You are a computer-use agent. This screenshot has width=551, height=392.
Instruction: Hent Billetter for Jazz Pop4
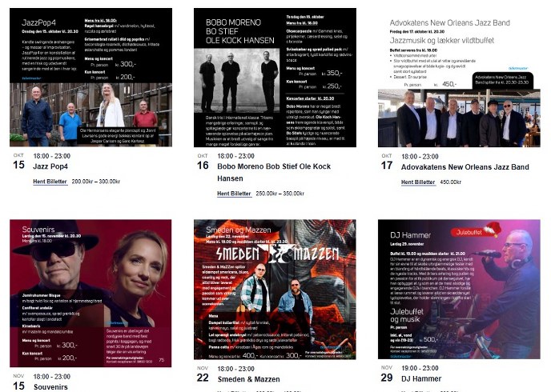(50, 182)
